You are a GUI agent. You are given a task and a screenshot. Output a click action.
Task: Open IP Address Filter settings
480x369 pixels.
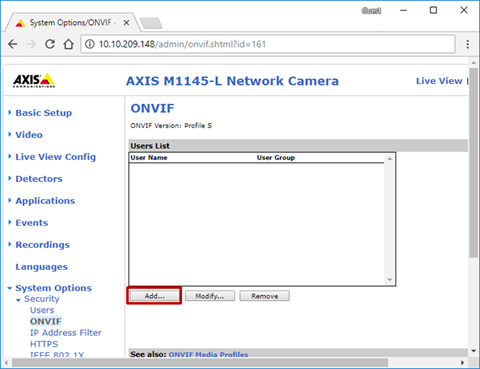tap(66, 333)
